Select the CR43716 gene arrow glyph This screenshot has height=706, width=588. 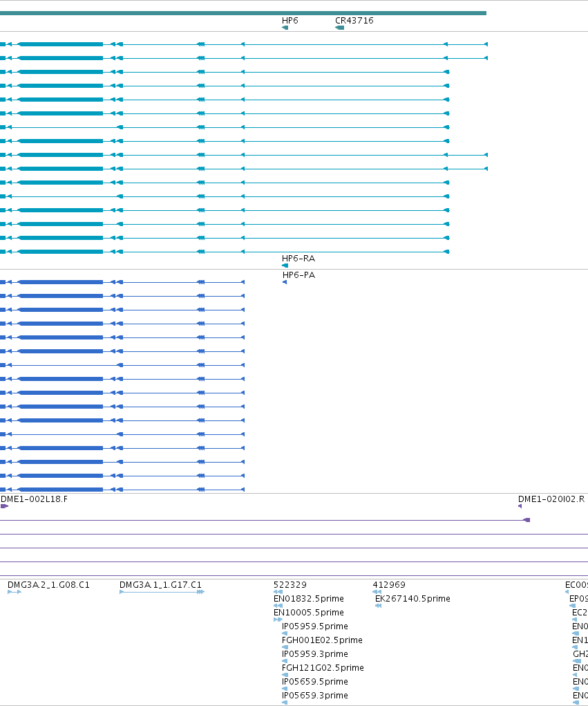tap(340, 28)
